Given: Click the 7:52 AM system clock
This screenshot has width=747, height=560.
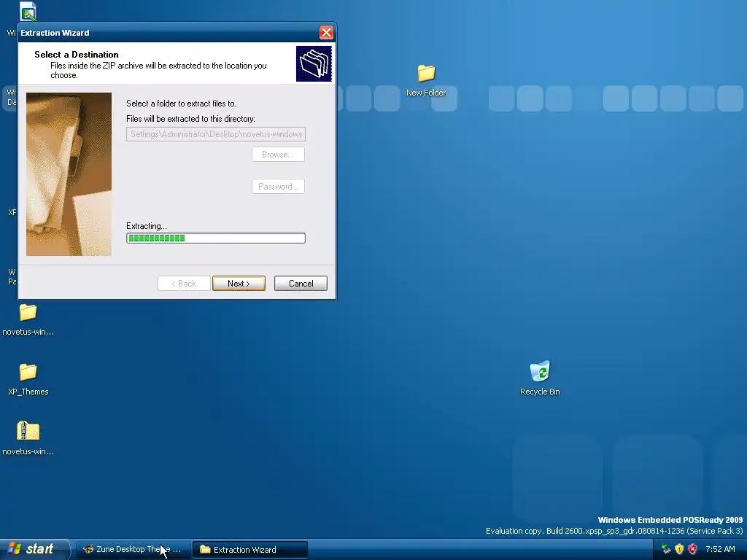Looking at the screenshot, I should coord(720,549).
